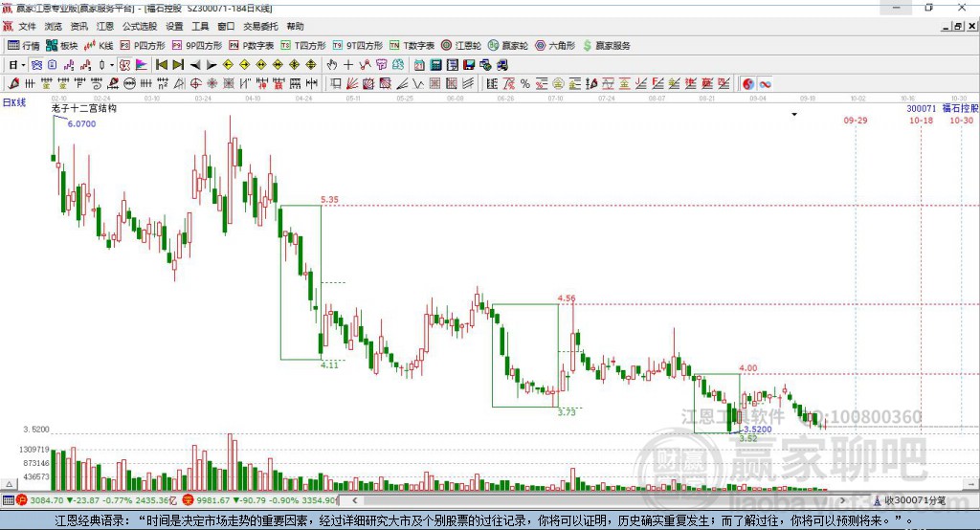
Task: Open the 9T四方形 tool
Action: click(x=358, y=46)
